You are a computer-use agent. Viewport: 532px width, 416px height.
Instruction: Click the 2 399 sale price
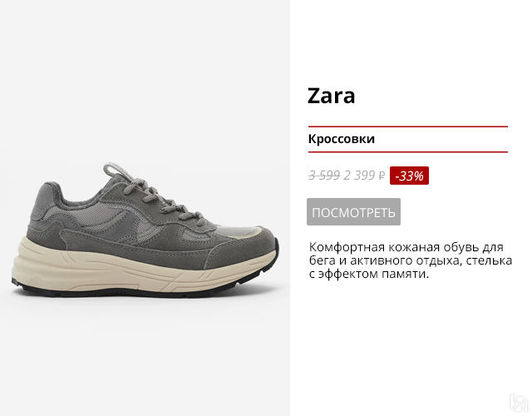coord(359,175)
